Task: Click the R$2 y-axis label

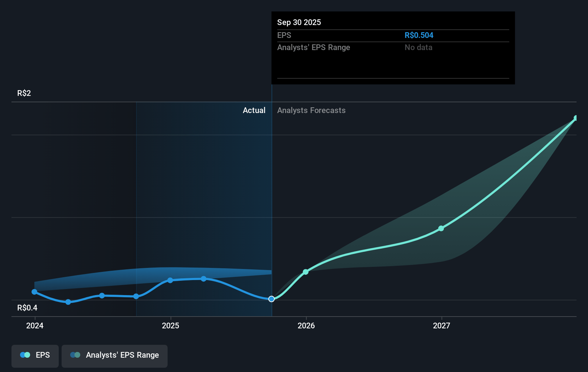Action: (24, 93)
